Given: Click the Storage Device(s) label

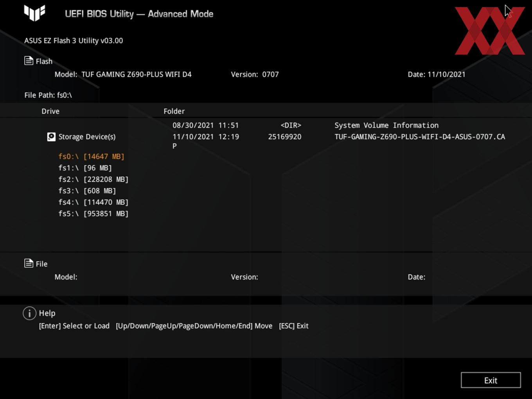Looking at the screenshot, I should pyautogui.click(x=87, y=137).
